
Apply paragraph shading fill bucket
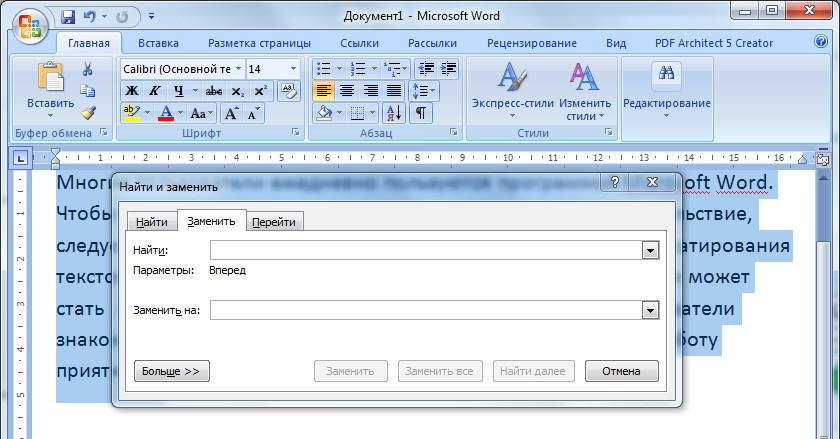tap(324, 113)
